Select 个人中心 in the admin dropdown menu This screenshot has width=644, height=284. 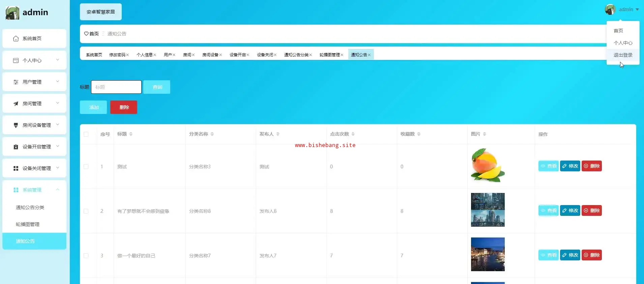tap(623, 43)
